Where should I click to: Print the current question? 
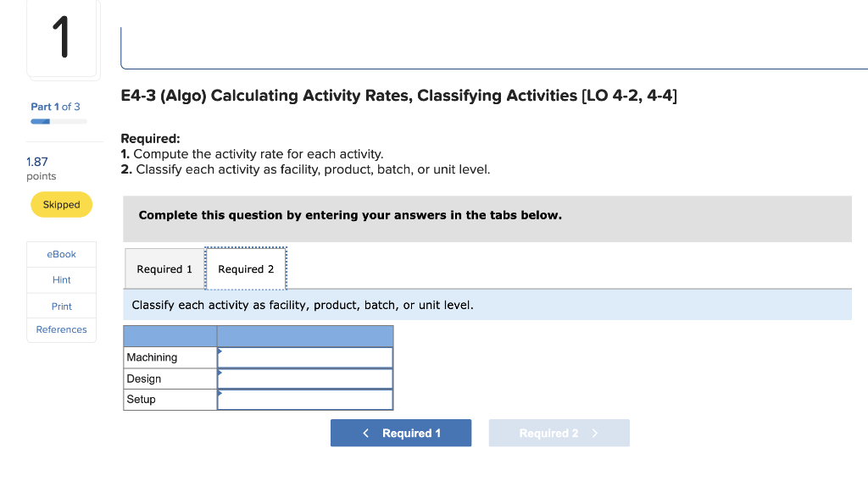click(61, 306)
